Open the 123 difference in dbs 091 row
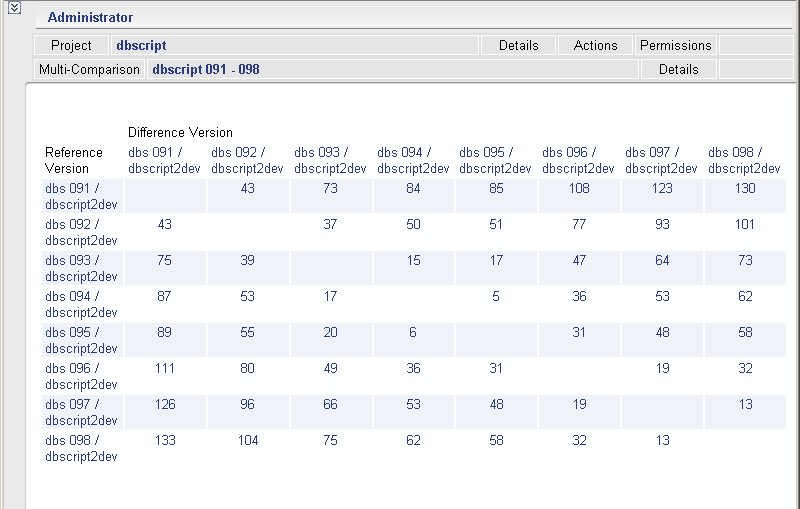Screen dimensions: 800x509 click(x=662, y=188)
